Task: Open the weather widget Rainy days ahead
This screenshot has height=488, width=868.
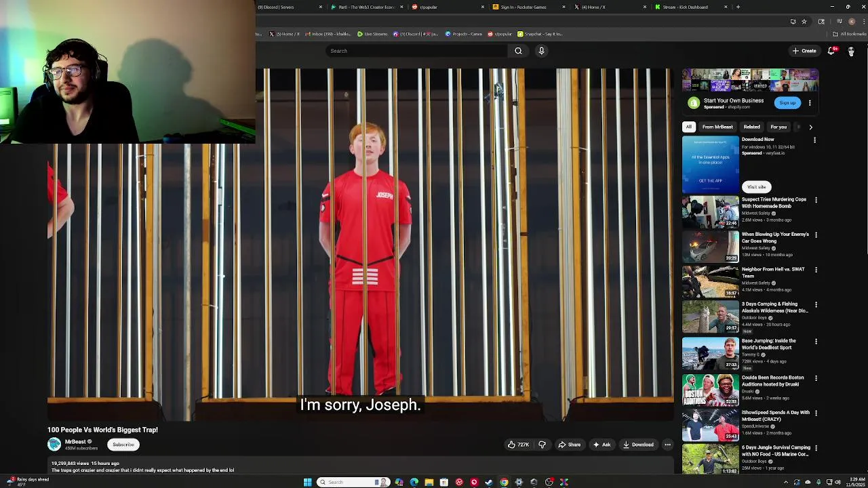Action: pyautogui.click(x=27, y=481)
